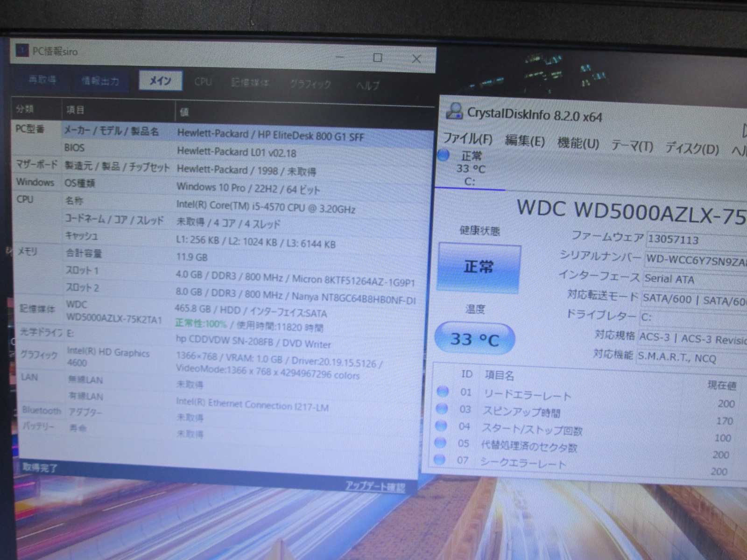Click the status orb for 代替処理済のセクタ数 row
747x560 pixels.
pyautogui.click(x=440, y=442)
